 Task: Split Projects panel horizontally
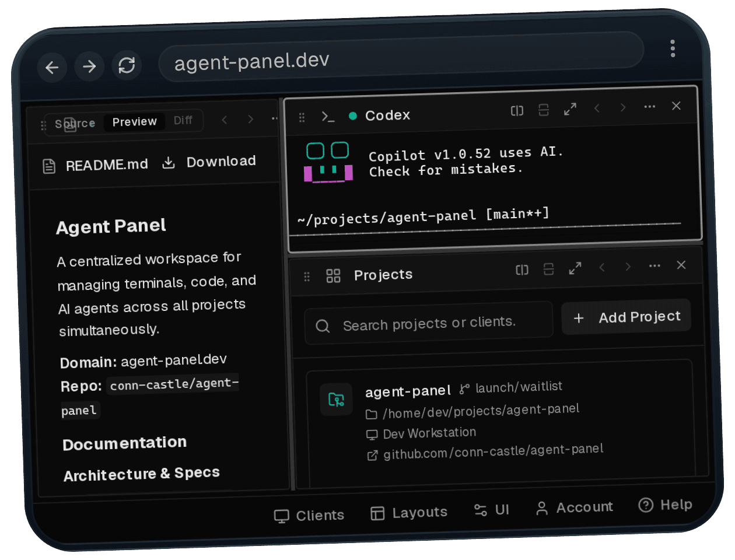coord(522,269)
